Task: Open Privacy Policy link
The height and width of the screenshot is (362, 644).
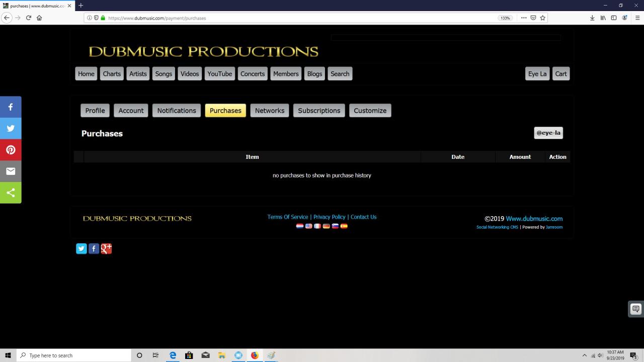Action: point(330,217)
